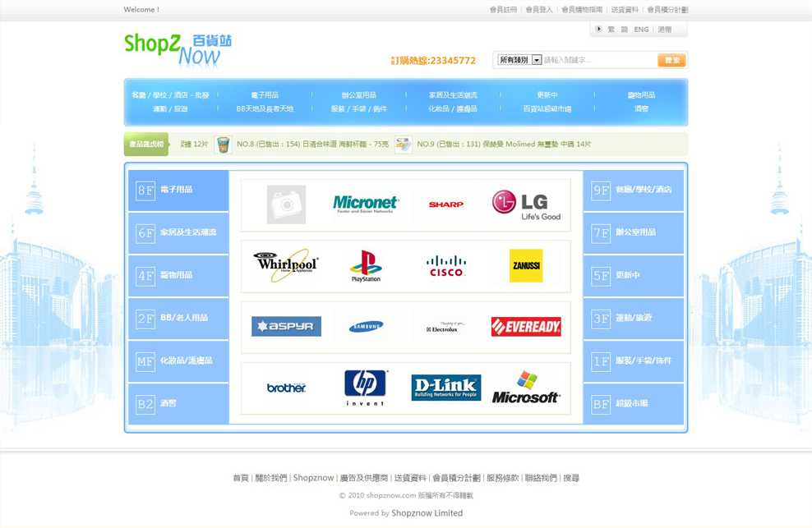Select the 5F 更新中 floor tab
The width and height of the screenshot is (812, 528).
tap(634, 276)
